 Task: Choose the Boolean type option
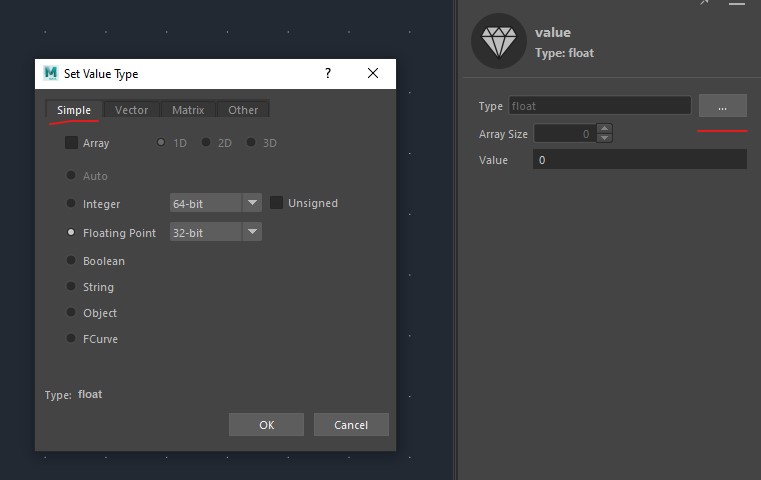click(71, 261)
